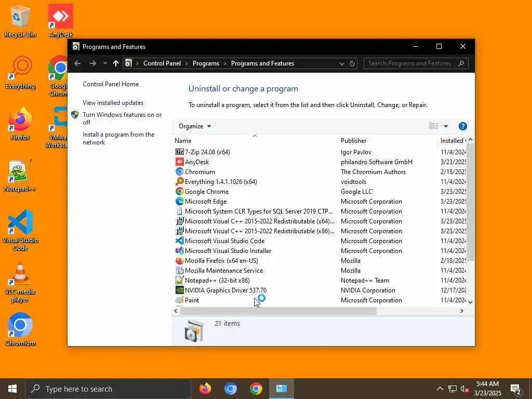Click the refresh icon in the address bar
The image size is (532, 399).
[x=352, y=63]
